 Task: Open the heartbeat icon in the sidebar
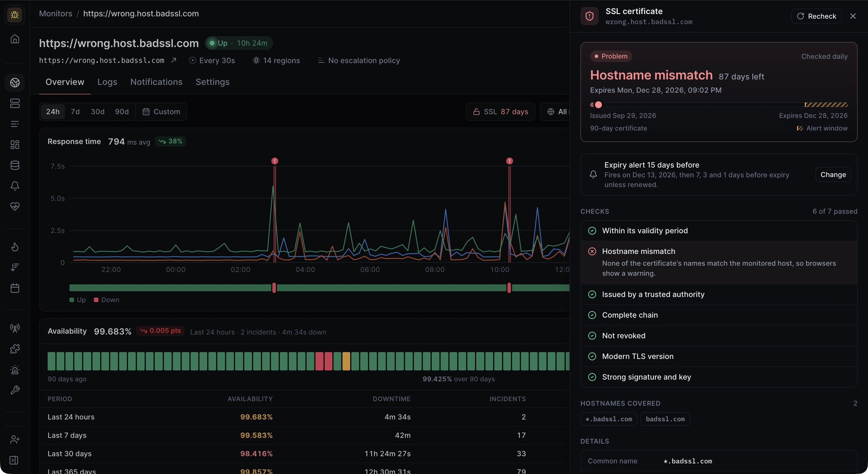(x=15, y=206)
